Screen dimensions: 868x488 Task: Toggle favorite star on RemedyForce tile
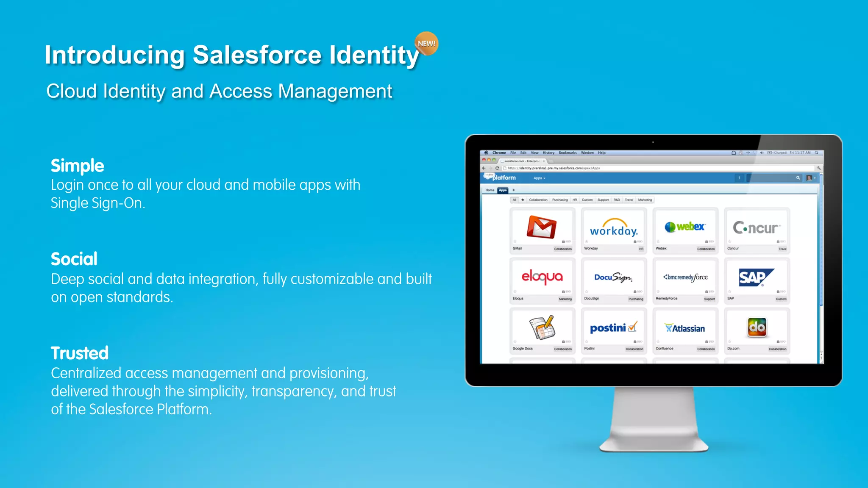658,291
